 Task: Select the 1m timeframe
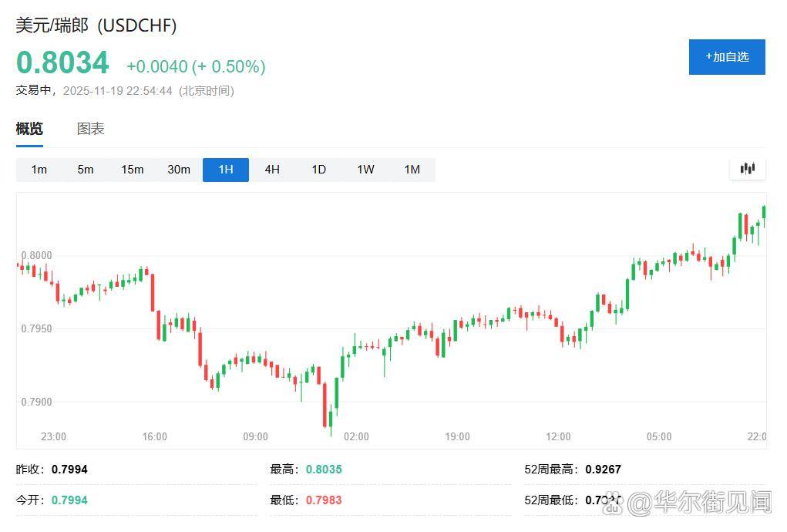(x=39, y=170)
